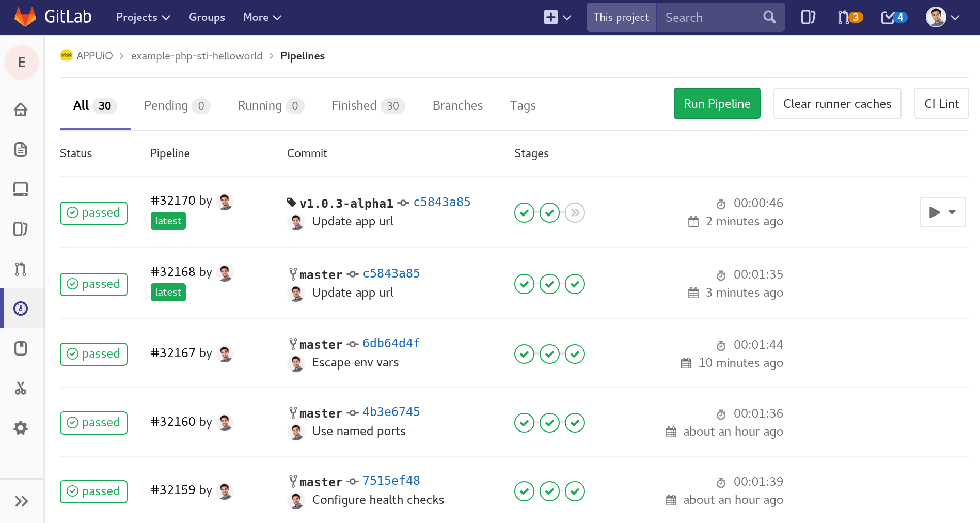The height and width of the screenshot is (523, 980).
Task: Open CI/CD via the gauge icon in sidebar
Action: 21,309
